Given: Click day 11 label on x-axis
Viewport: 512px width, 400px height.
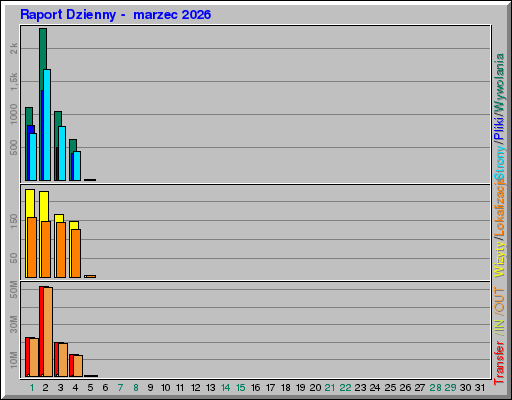Looking at the screenshot, I should (180, 388).
